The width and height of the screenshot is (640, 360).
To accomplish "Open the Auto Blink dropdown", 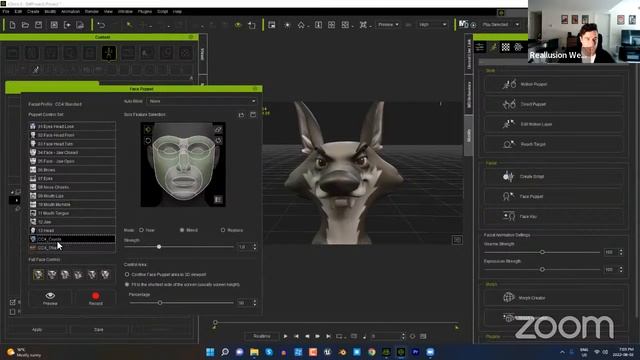I will click(x=202, y=101).
